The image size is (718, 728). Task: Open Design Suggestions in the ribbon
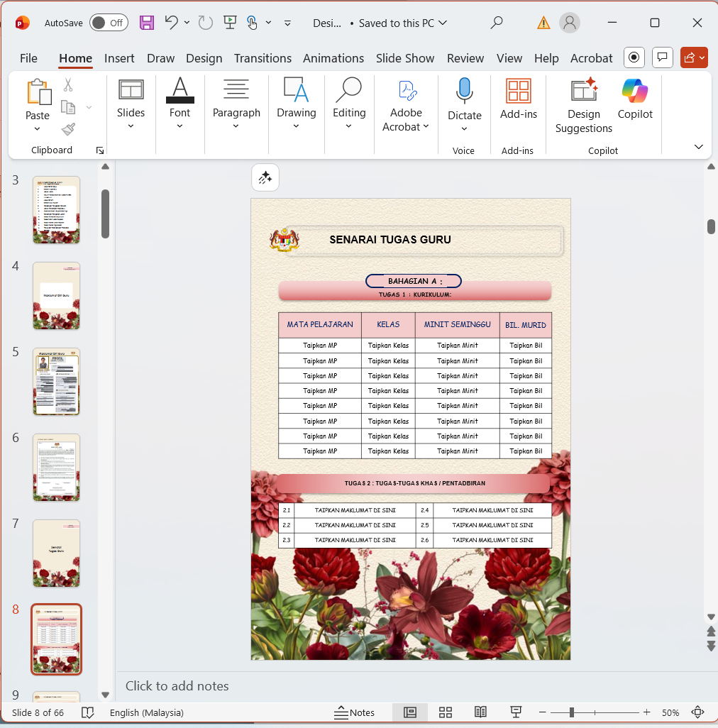pyautogui.click(x=583, y=106)
